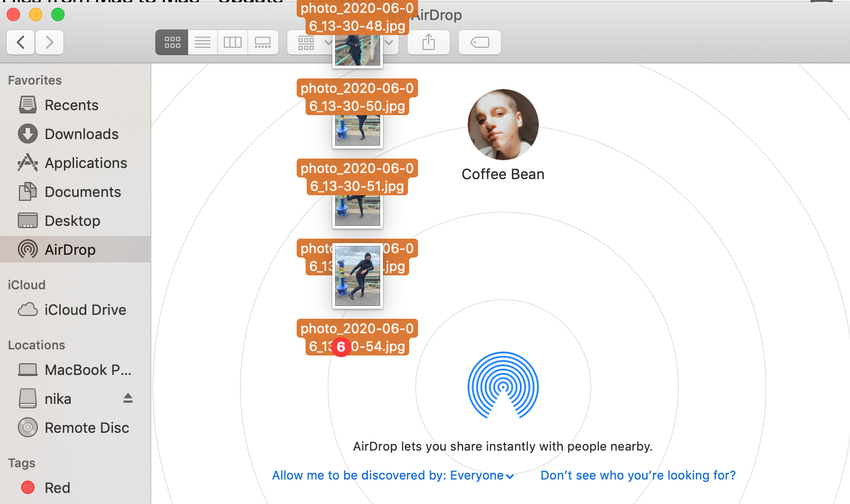Click the Favorites section header
This screenshot has width=850, height=504.
35,80
